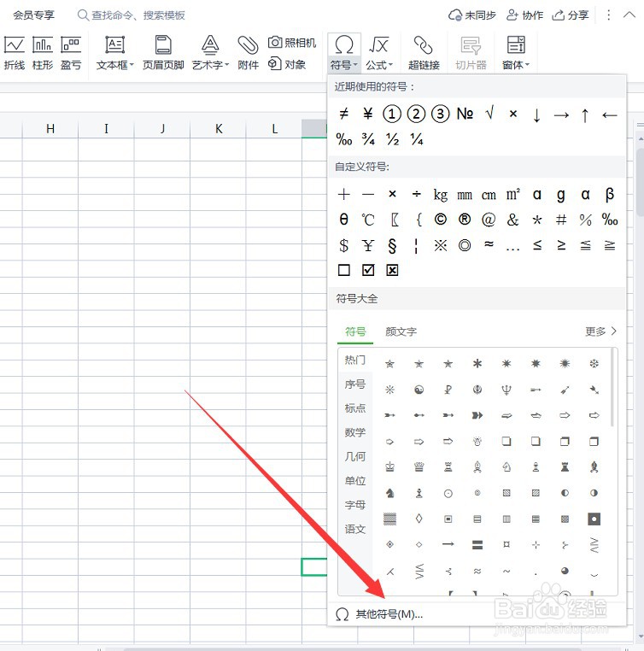
Task: Open the members-only (会员专享) tab
Action: click(33, 15)
